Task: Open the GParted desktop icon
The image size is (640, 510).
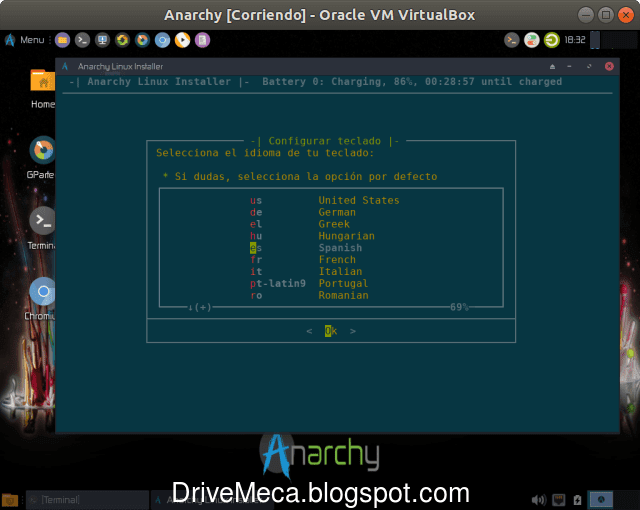Action: tap(41, 158)
